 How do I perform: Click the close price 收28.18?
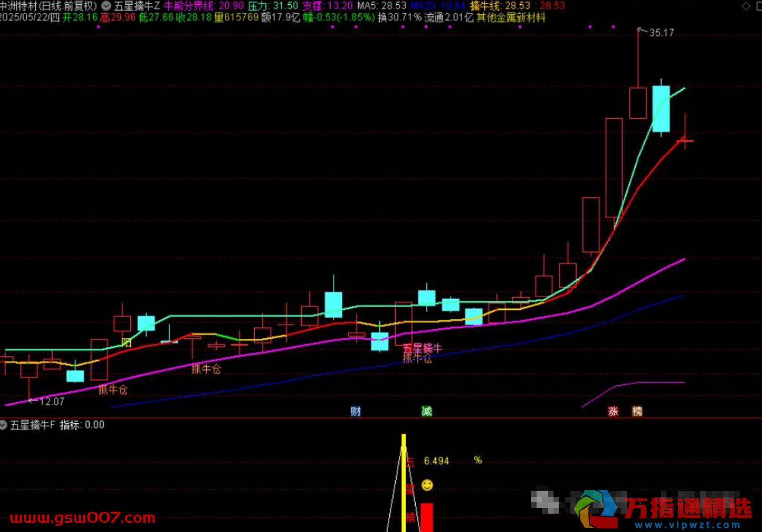194,18
